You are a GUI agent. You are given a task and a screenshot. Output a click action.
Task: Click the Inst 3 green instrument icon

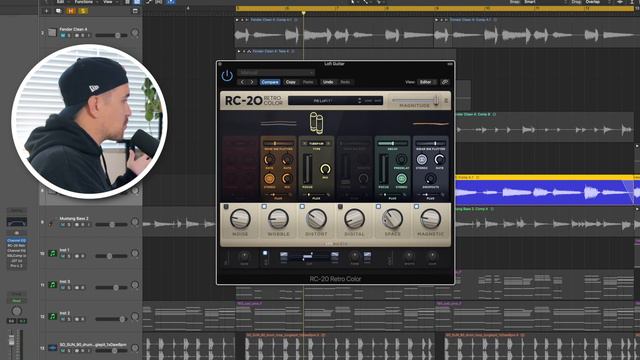(52, 285)
